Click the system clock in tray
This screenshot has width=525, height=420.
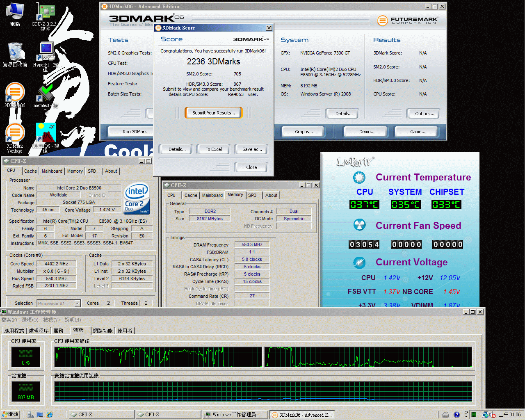point(510,415)
